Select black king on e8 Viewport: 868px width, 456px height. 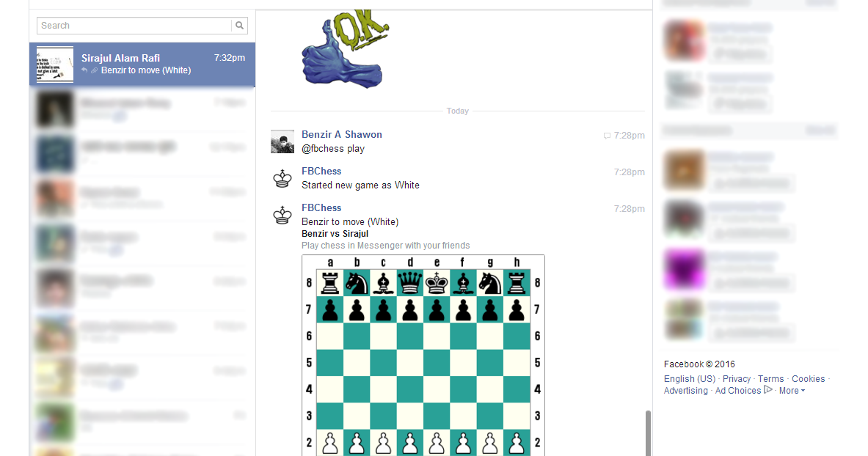point(437,283)
